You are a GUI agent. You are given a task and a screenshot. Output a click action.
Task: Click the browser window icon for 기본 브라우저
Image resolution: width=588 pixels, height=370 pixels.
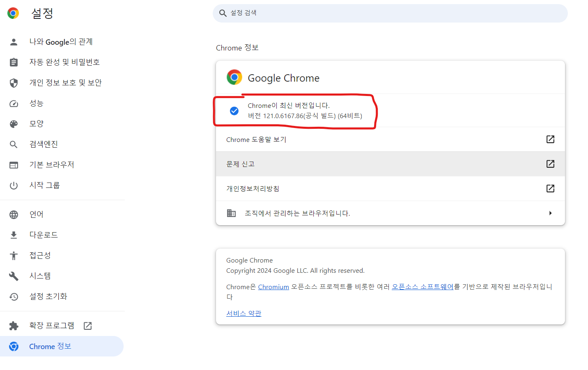(14, 165)
